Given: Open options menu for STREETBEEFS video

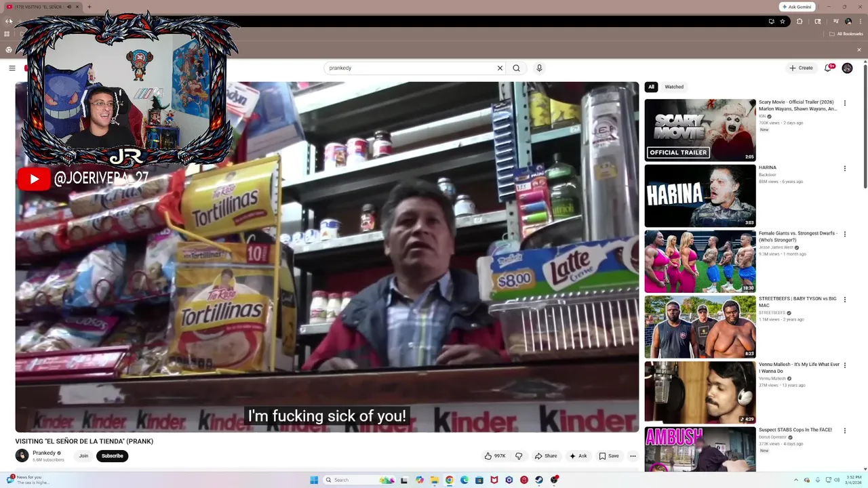Looking at the screenshot, I should click(844, 300).
